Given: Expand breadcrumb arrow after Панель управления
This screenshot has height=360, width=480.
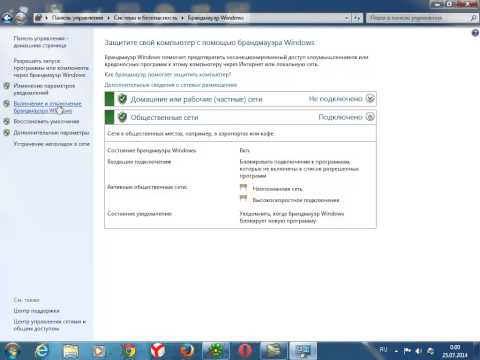Looking at the screenshot, I should tap(109, 18).
